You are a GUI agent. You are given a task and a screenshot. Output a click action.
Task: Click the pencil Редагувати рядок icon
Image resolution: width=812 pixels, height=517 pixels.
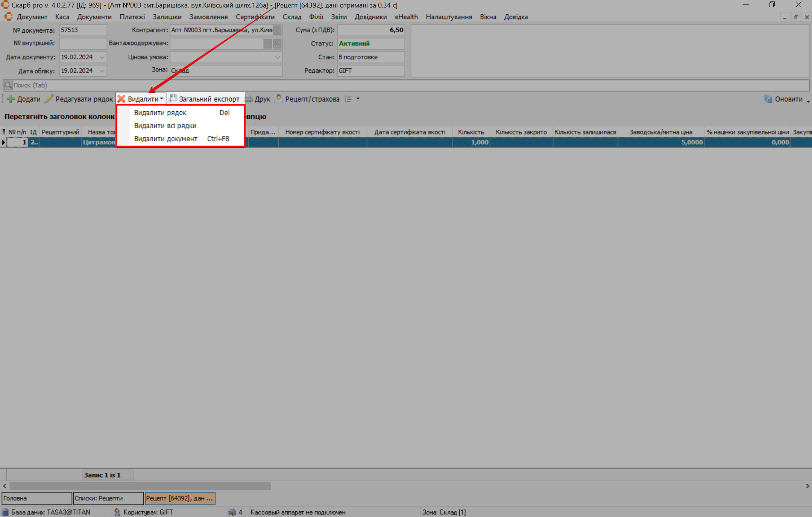tap(49, 99)
